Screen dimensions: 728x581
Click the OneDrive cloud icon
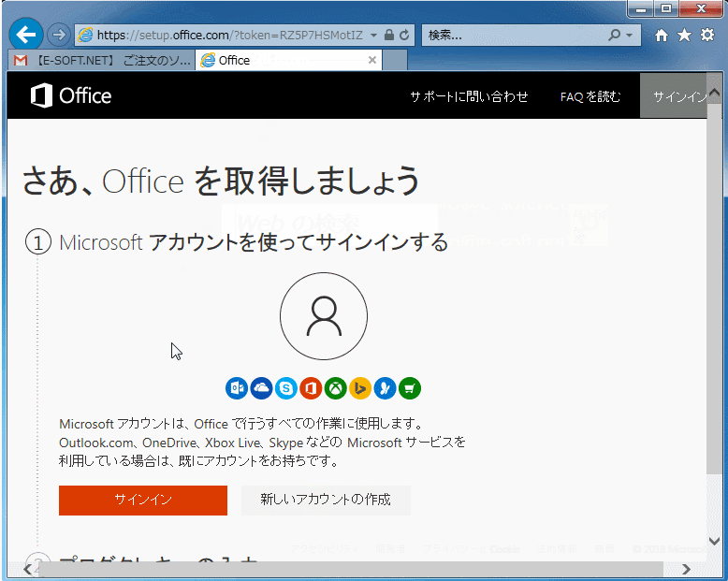(x=261, y=388)
